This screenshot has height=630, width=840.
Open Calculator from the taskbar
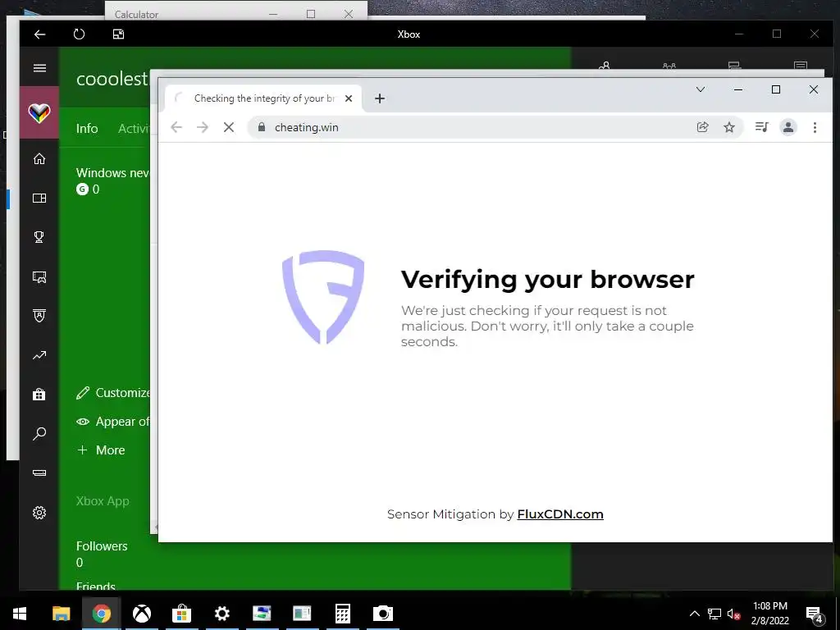pyautogui.click(x=342, y=614)
